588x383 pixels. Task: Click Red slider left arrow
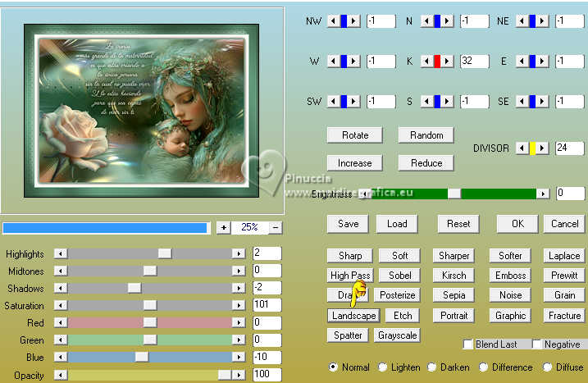[61, 322]
